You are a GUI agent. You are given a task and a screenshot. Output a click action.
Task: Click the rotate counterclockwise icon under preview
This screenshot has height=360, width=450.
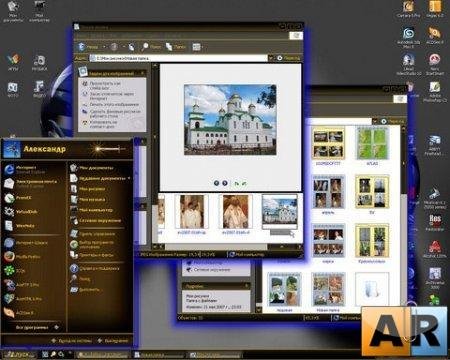click(x=244, y=183)
